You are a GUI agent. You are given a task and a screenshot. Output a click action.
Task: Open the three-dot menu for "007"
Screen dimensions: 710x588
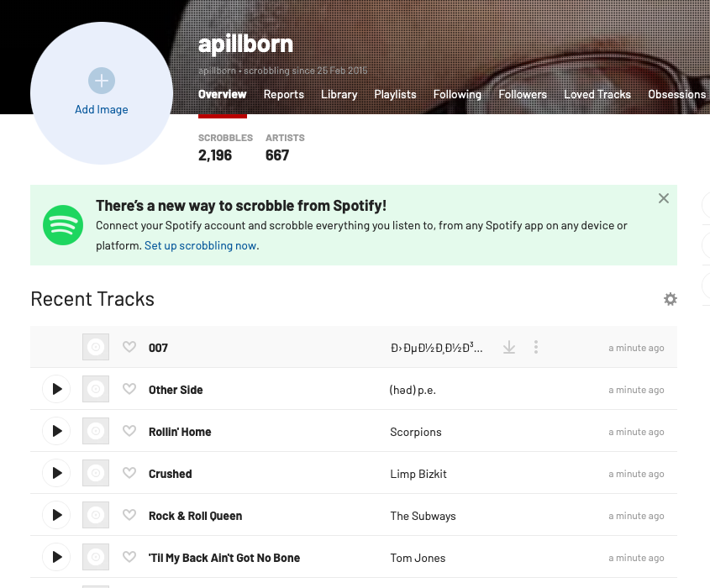535,347
